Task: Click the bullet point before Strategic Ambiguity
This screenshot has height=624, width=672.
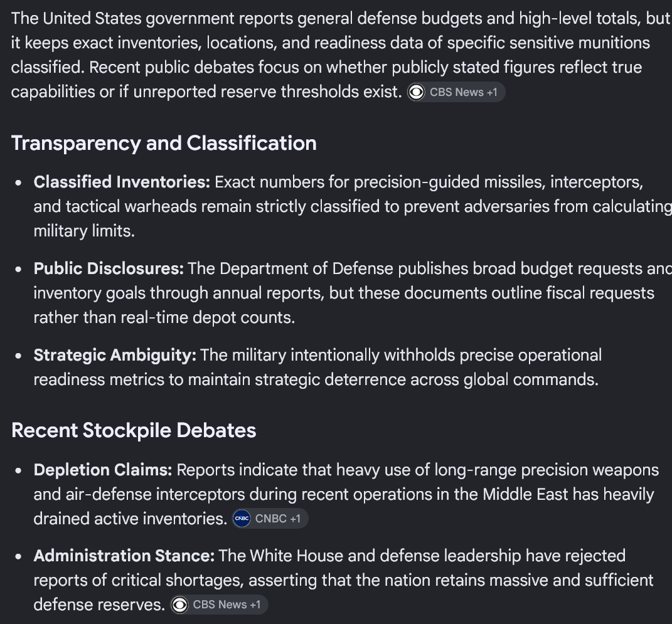Action: click(x=18, y=356)
